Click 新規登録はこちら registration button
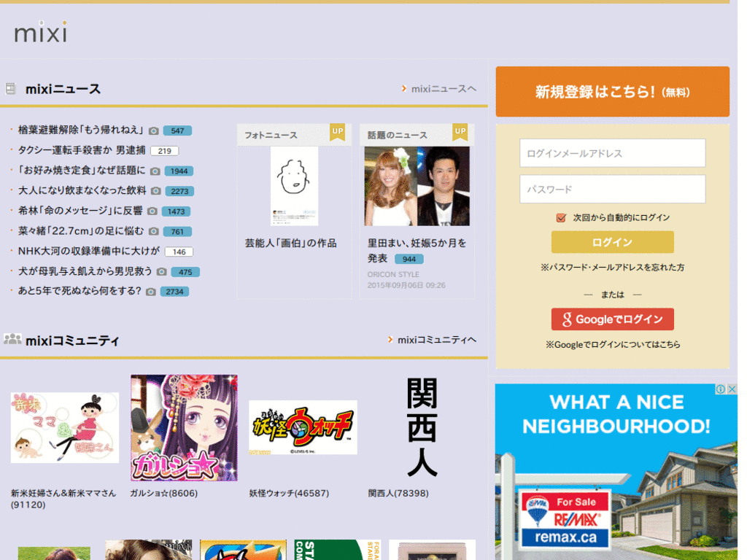Screen dimensions: 747x560 click(612, 91)
